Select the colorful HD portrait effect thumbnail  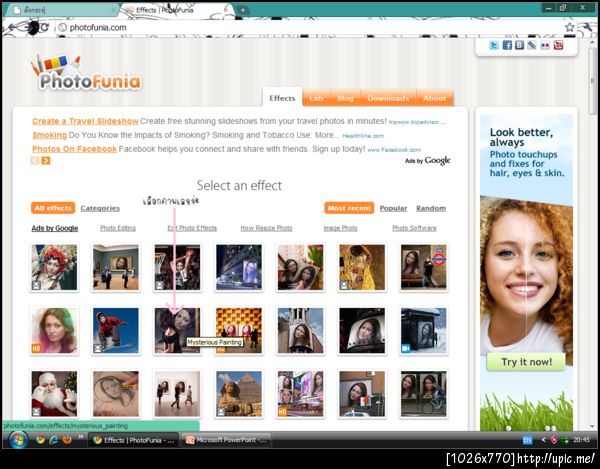tap(54, 330)
